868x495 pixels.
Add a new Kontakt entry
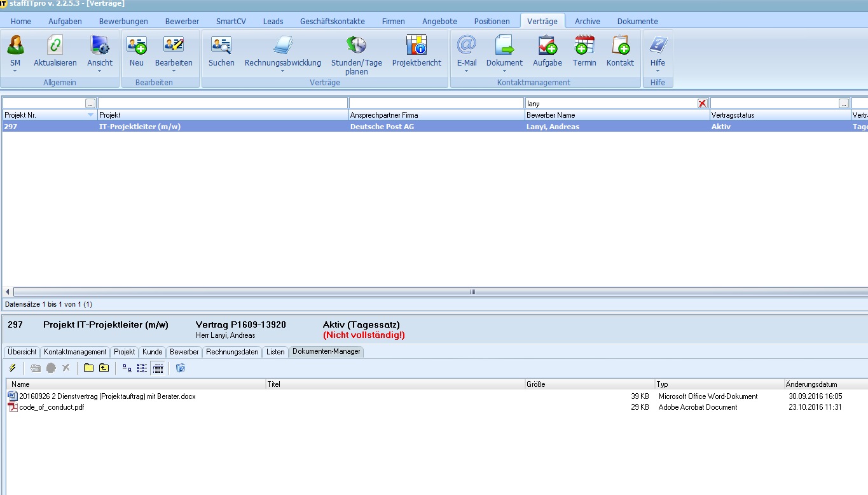pyautogui.click(x=620, y=45)
